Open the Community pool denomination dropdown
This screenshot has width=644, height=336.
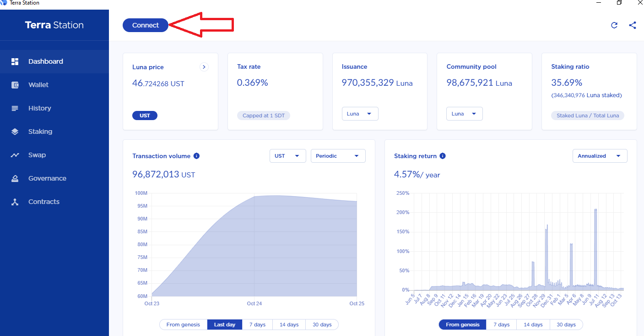coord(465,114)
